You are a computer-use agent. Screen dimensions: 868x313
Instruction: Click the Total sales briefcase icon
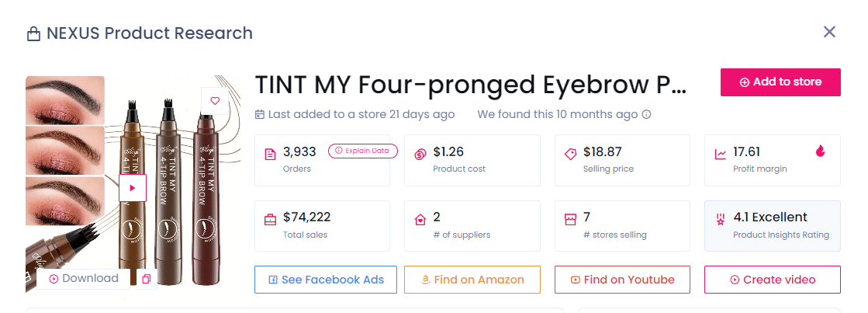pyautogui.click(x=270, y=219)
